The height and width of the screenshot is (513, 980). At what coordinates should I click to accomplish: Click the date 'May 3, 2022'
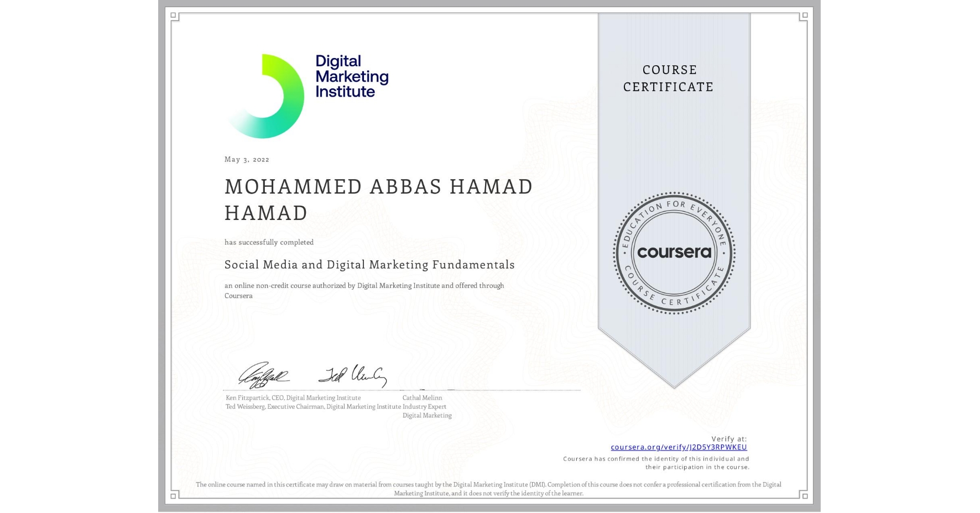pos(246,159)
